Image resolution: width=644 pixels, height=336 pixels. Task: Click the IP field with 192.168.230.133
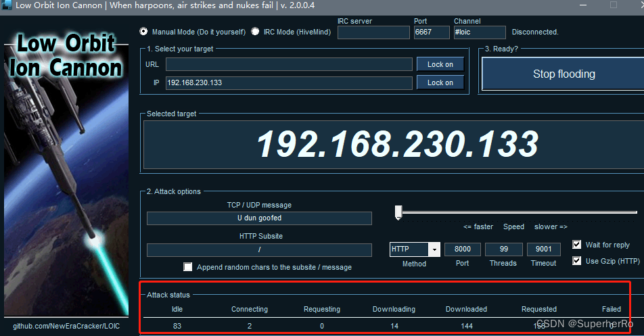click(289, 82)
